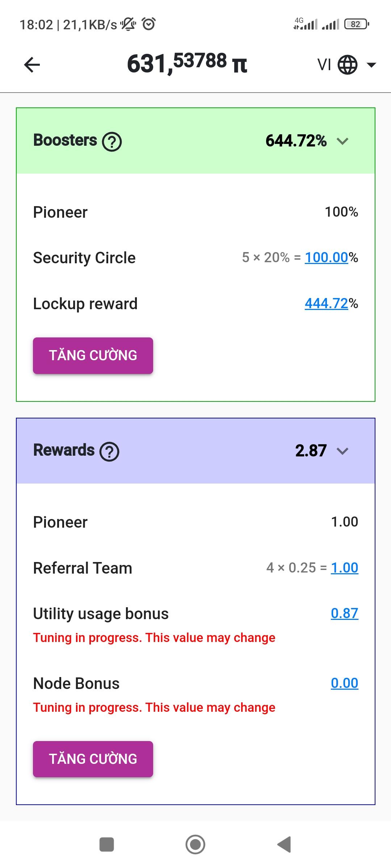Viewport: 391px width, 868px height.
Task: Open Referral Team 1.00 link
Action: [344, 568]
